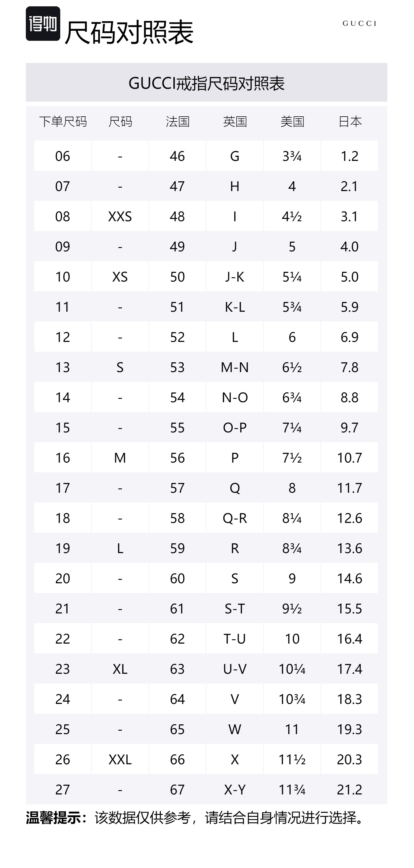Image resolution: width=414 pixels, height=868 pixels.
Task: Select the Japan size 21.2 cell
Action: (x=350, y=790)
